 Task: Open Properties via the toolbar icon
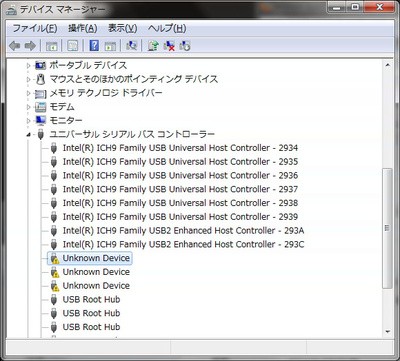pyautogui.click(x=73, y=46)
